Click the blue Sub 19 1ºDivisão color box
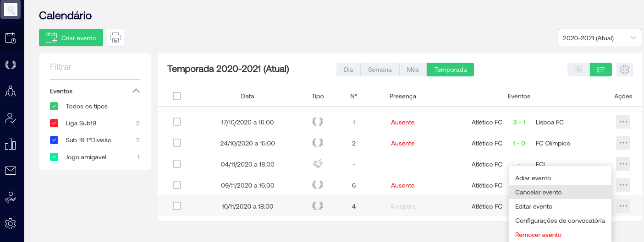The height and width of the screenshot is (242, 644). point(54,140)
